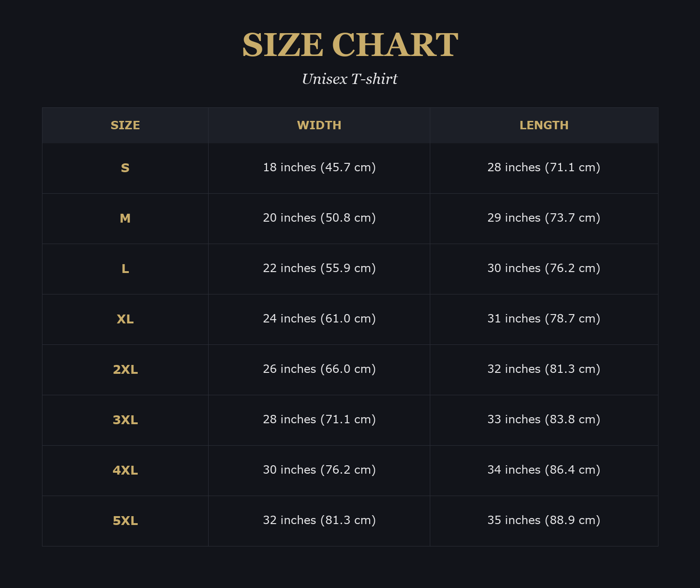Click the SIZE CHART title
Screen dimensions: 700x588
click(350, 45)
